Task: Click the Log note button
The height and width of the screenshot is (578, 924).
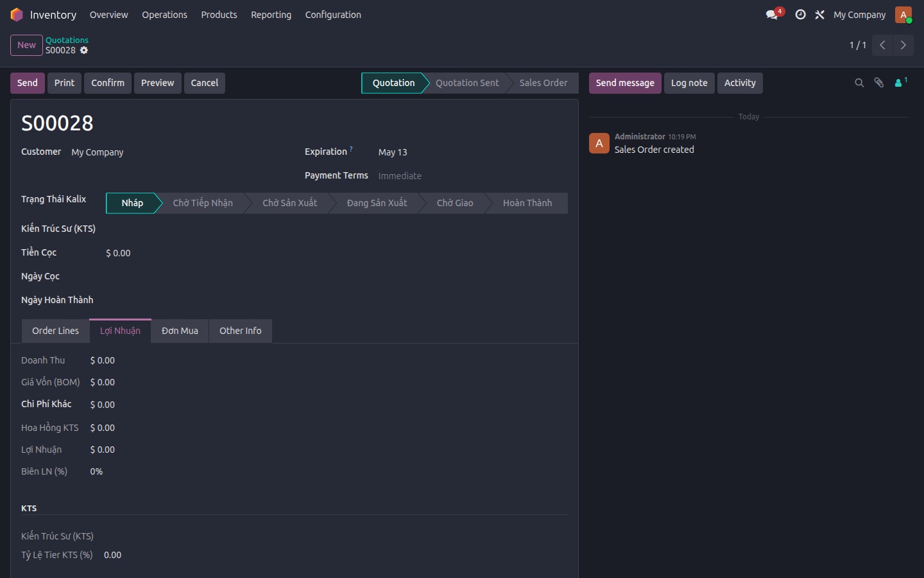Action: click(x=689, y=83)
